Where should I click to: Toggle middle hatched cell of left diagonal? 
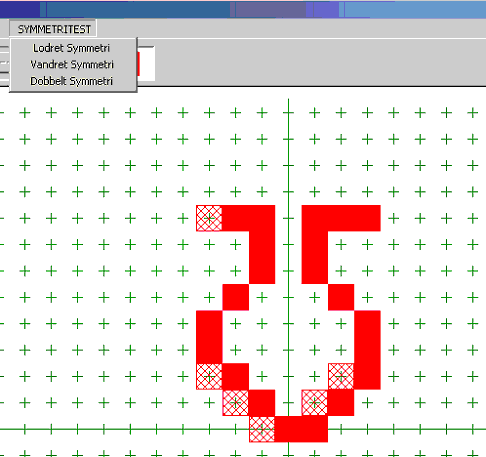[x=235, y=403]
